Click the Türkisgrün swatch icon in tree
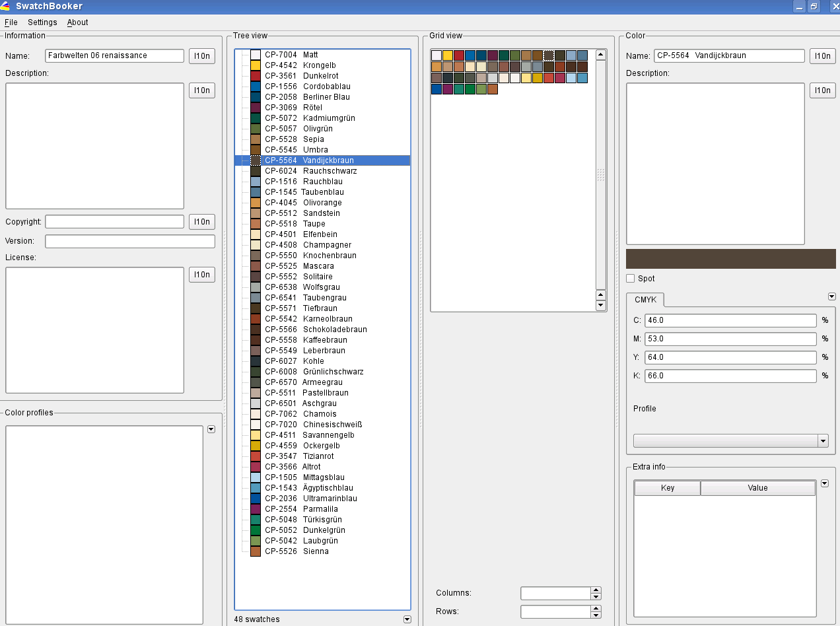840x626 pixels. (x=256, y=520)
